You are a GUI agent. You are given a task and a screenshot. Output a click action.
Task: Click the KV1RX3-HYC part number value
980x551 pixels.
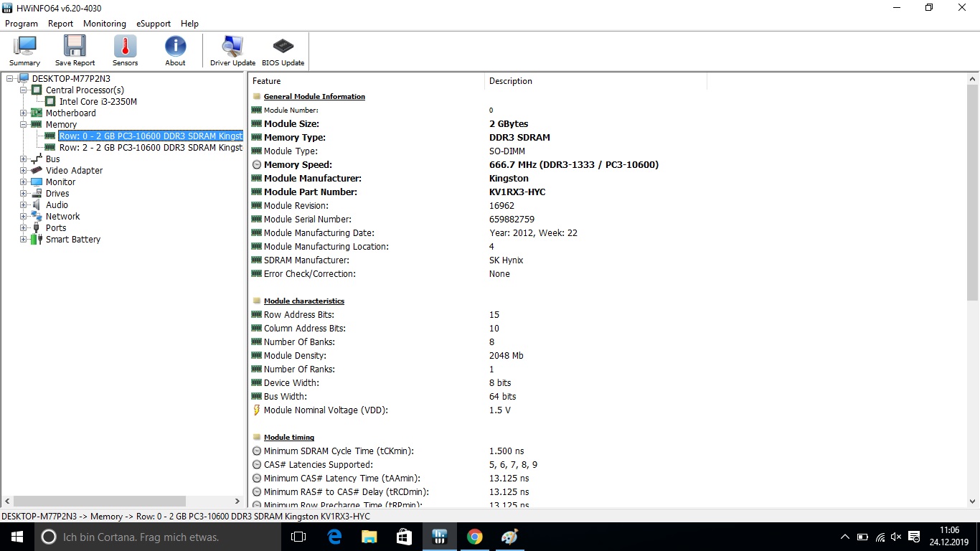pyautogui.click(x=517, y=192)
